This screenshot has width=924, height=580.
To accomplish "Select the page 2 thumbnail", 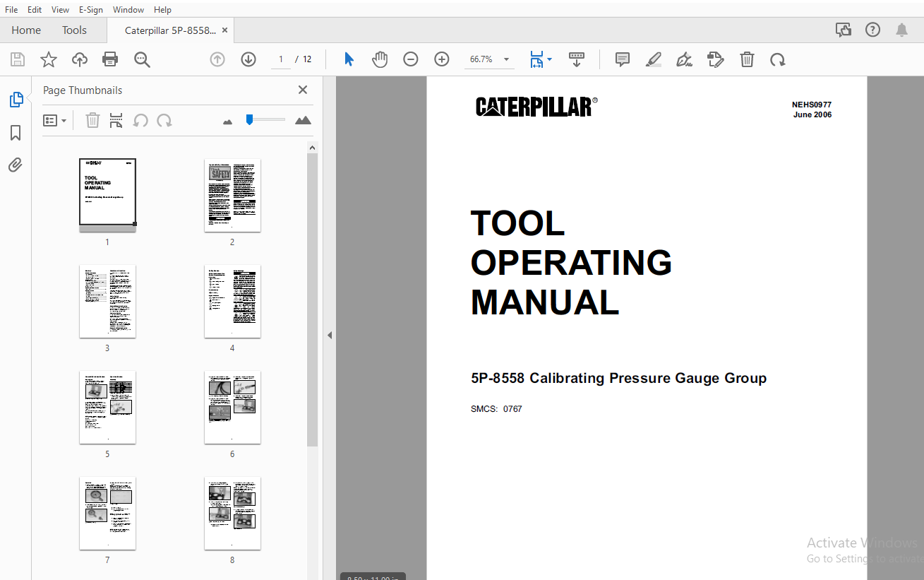I will tap(232, 195).
